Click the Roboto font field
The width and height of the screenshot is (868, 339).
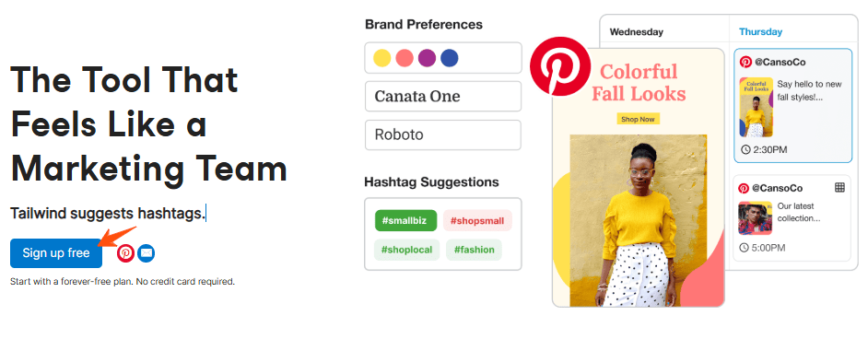pyautogui.click(x=443, y=134)
